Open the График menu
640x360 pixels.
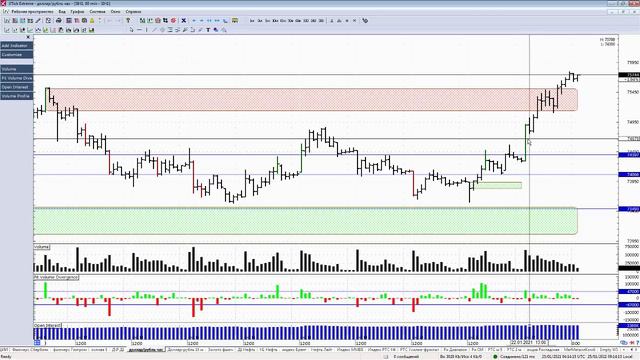tap(77, 12)
